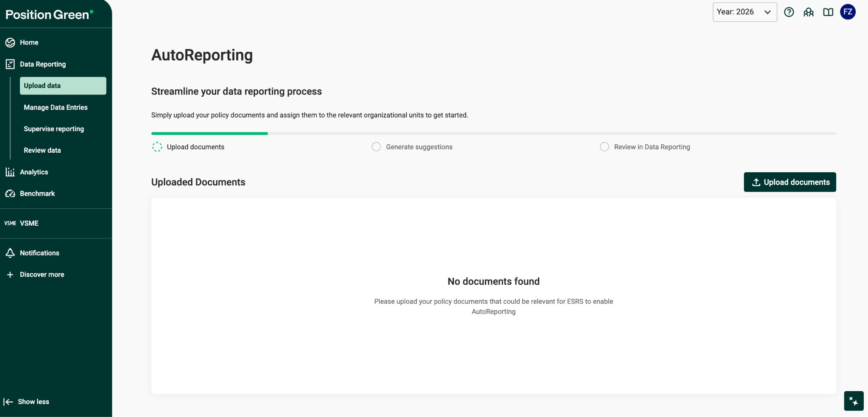Screen dimensions: 868x417
Task: Open the Benchmark section
Action: 37,193
